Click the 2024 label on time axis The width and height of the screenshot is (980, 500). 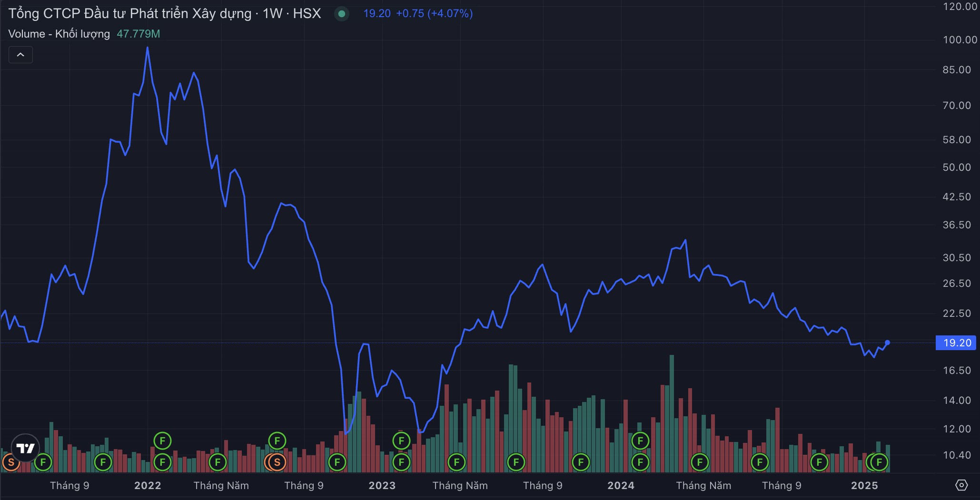click(x=621, y=485)
